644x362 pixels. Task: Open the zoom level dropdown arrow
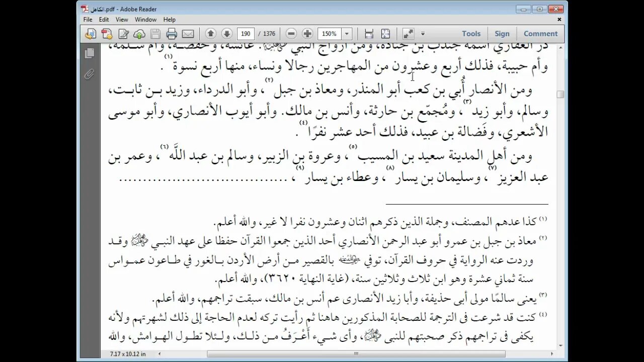[347, 34]
